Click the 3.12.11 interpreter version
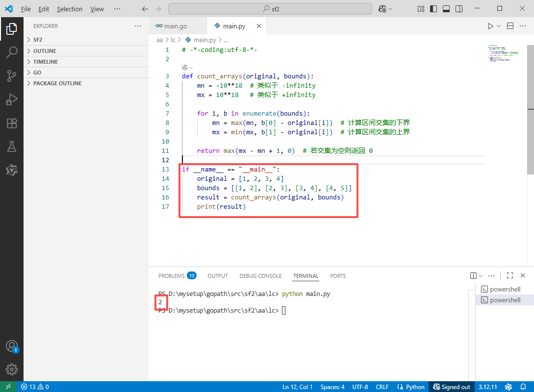This screenshot has height=392, width=534. pos(488,387)
